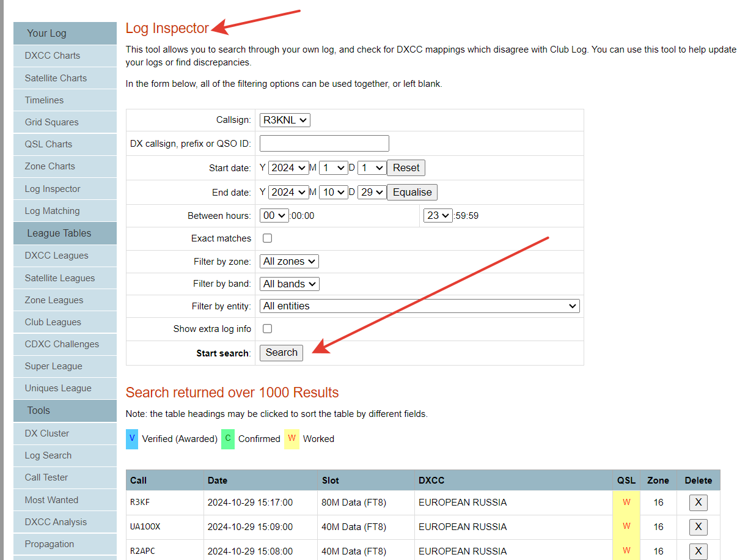
Task: Open the Filter by entity dropdown
Action: pos(420,306)
